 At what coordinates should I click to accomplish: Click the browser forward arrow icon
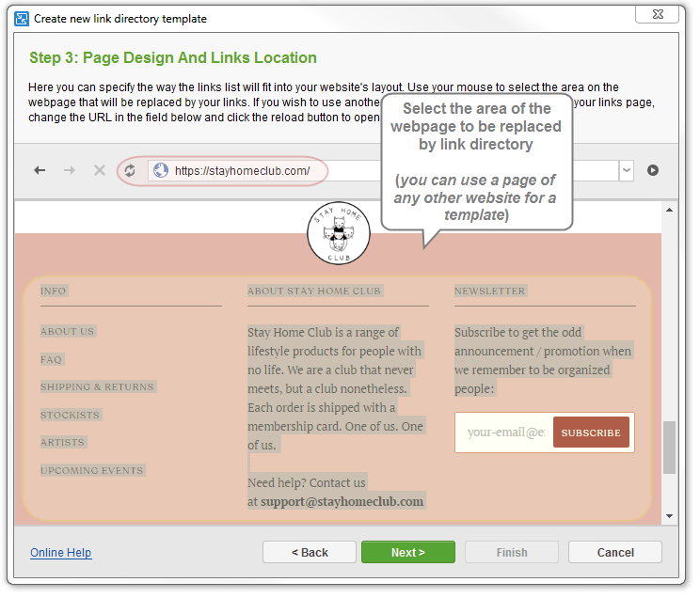pyautogui.click(x=69, y=170)
